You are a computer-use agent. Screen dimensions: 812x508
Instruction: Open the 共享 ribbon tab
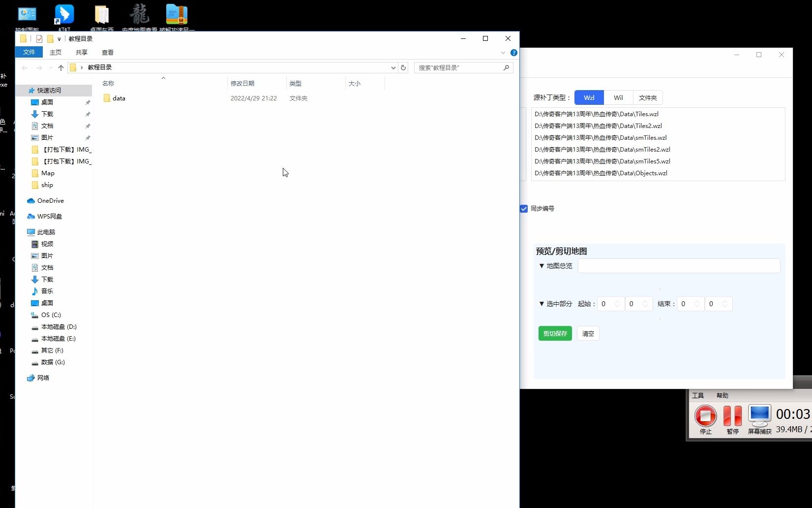coord(82,52)
